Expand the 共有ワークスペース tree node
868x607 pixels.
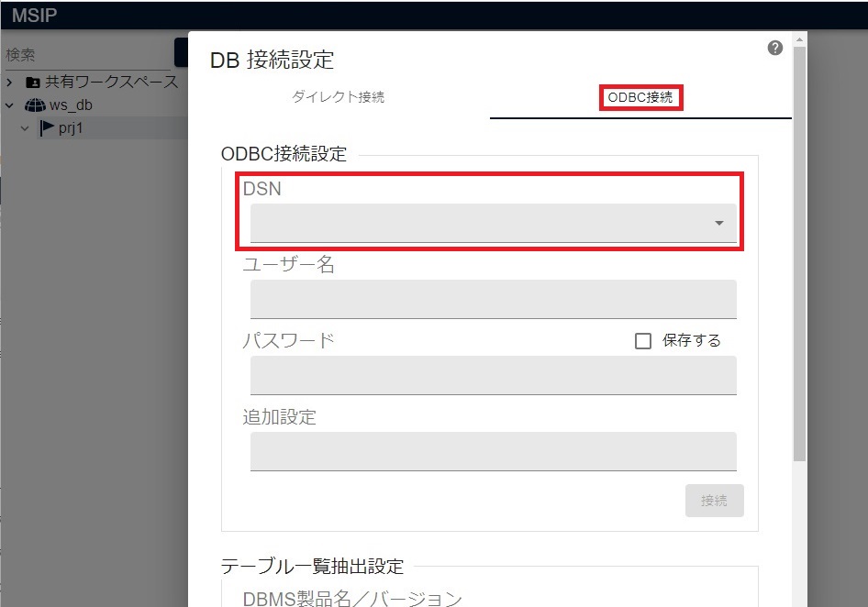pos(9,83)
